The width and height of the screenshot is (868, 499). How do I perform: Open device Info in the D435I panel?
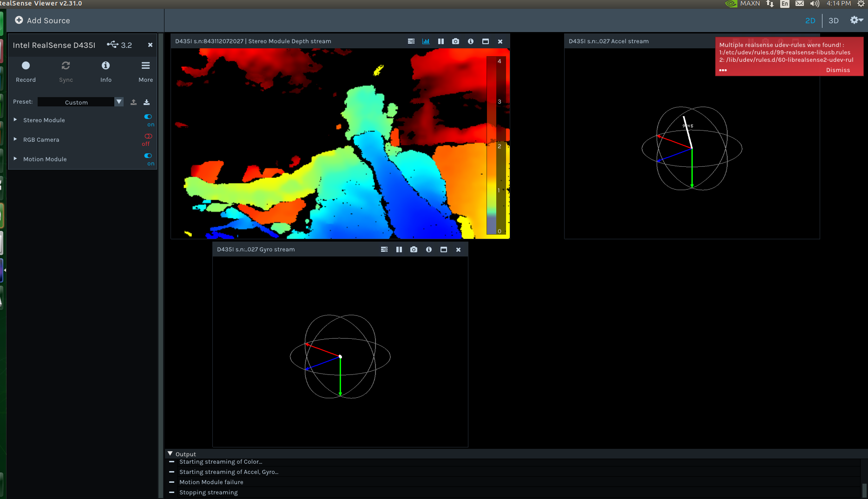[x=106, y=72]
